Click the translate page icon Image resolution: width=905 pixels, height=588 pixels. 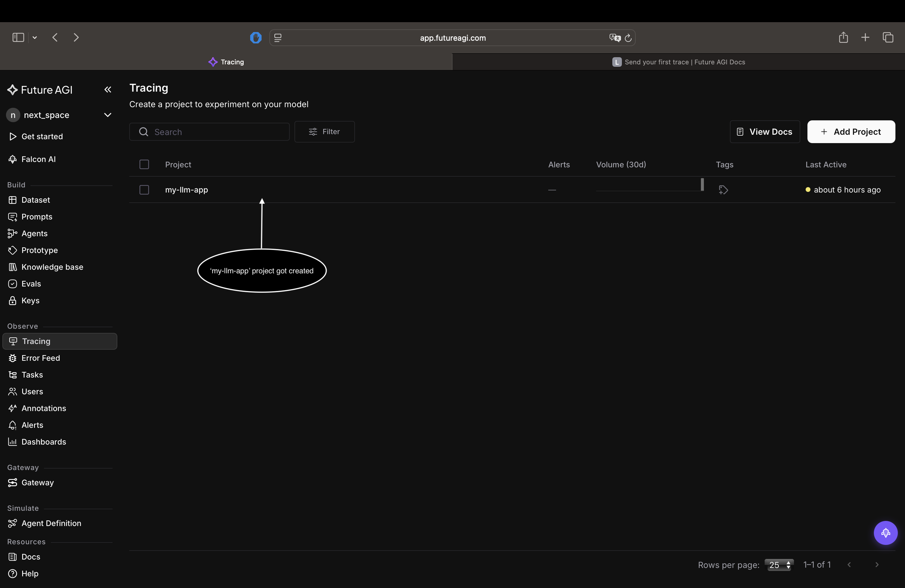(x=614, y=38)
